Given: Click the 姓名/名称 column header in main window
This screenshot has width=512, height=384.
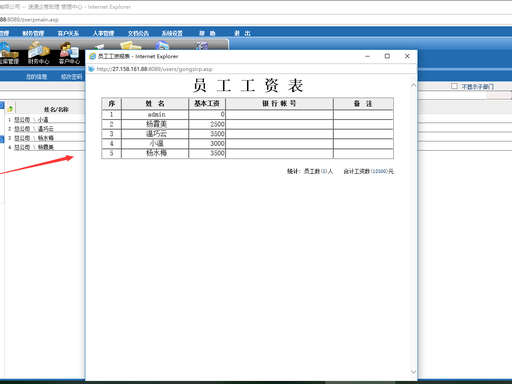Looking at the screenshot, I should (x=56, y=109).
